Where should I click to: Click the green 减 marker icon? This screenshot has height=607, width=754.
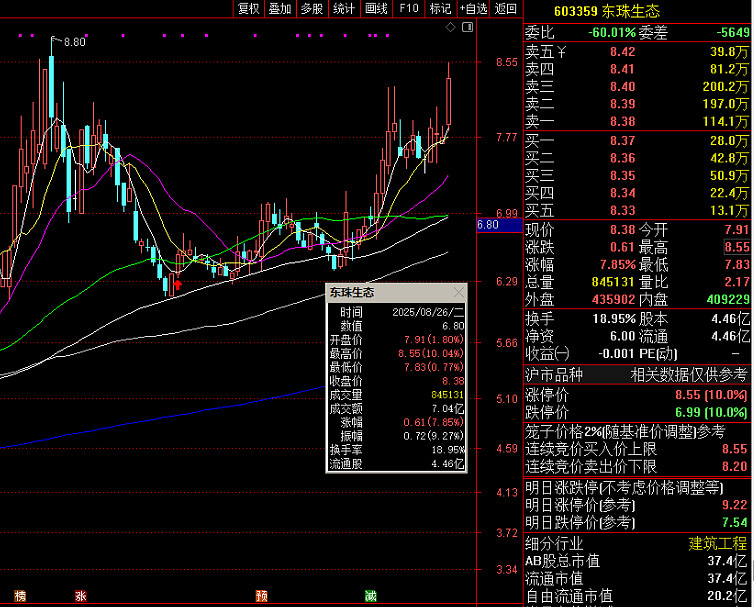point(371,597)
